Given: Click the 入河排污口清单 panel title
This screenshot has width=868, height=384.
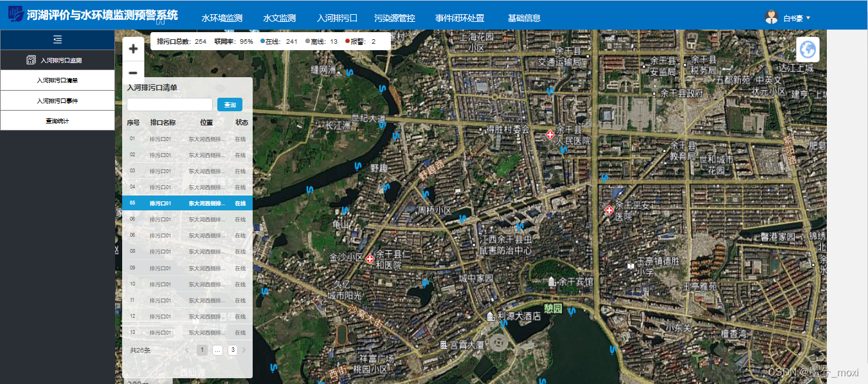Looking at the screenshot, I should (x=152, y=87).
